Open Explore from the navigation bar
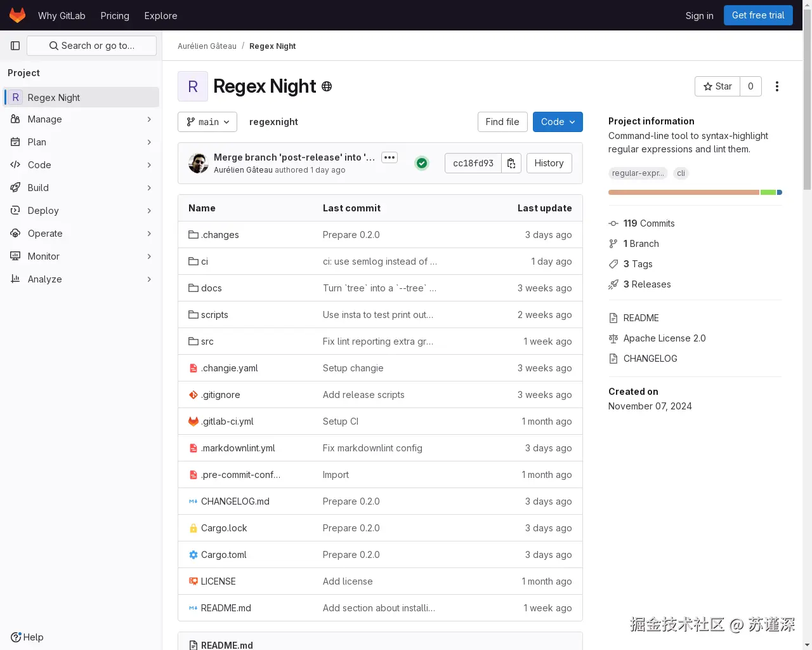The image size is (812, 650). 160,15
